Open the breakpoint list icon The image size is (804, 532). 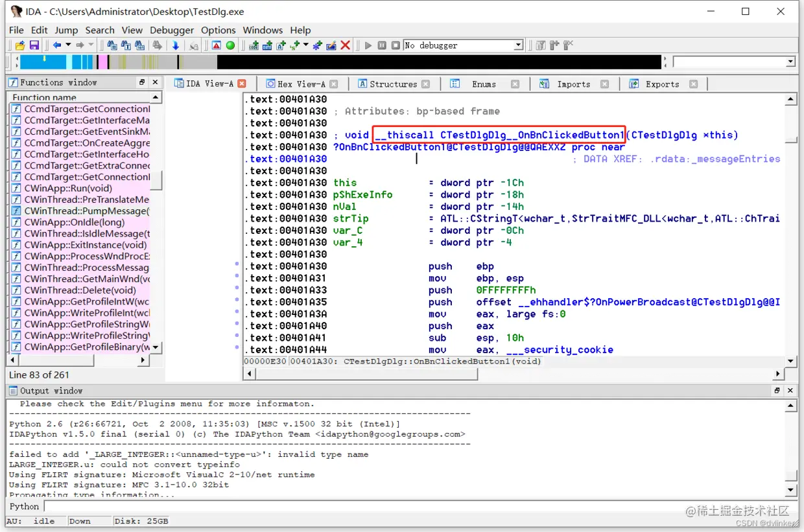pos(540,45)
